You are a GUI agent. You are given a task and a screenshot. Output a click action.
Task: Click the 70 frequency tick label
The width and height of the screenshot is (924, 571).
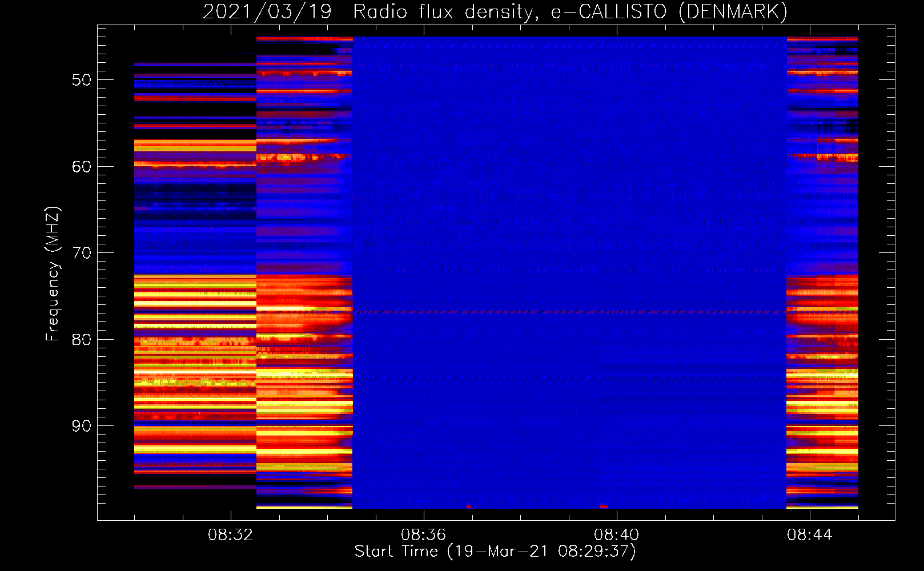[x=82, y=253]
